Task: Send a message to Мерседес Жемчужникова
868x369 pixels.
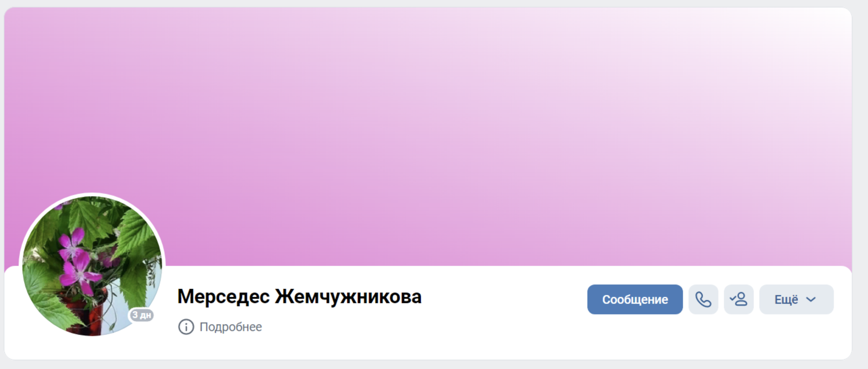Action: pos(635,299)
